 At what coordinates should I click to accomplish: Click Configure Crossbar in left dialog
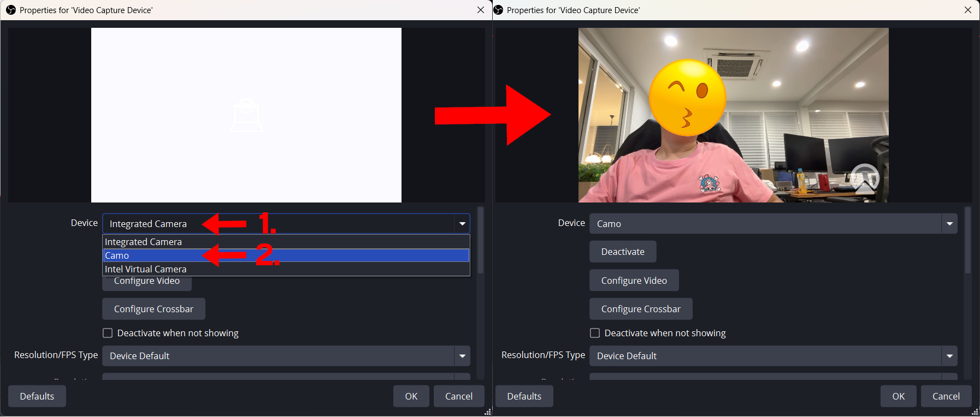tap(154, 309)
